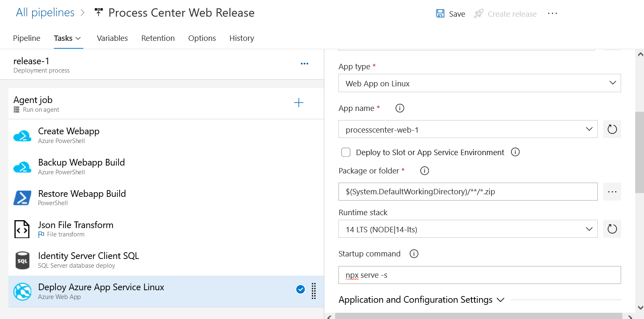Image resolution: width=644 pixels, height=319 pixels.
Task: Switch to the Options tab
Action: tap(202, 38)
